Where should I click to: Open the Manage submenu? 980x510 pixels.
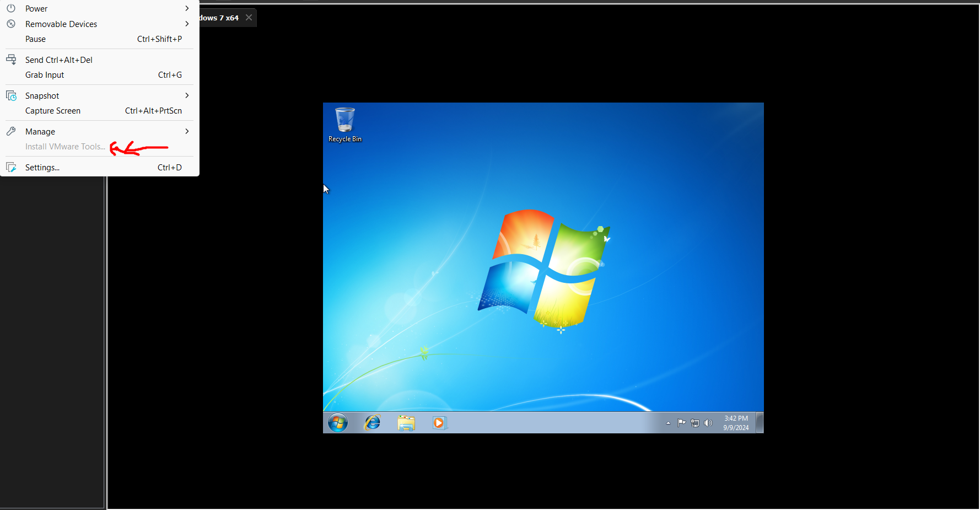[99, 131]
